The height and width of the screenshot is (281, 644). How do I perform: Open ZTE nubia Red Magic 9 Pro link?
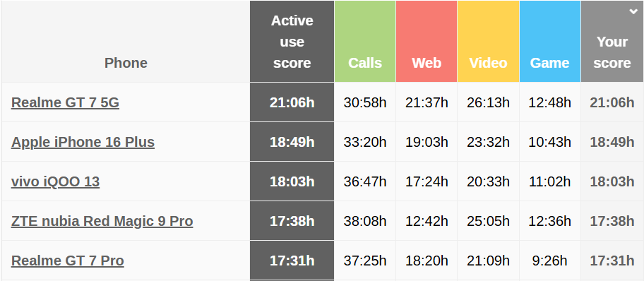click(102, 222)
